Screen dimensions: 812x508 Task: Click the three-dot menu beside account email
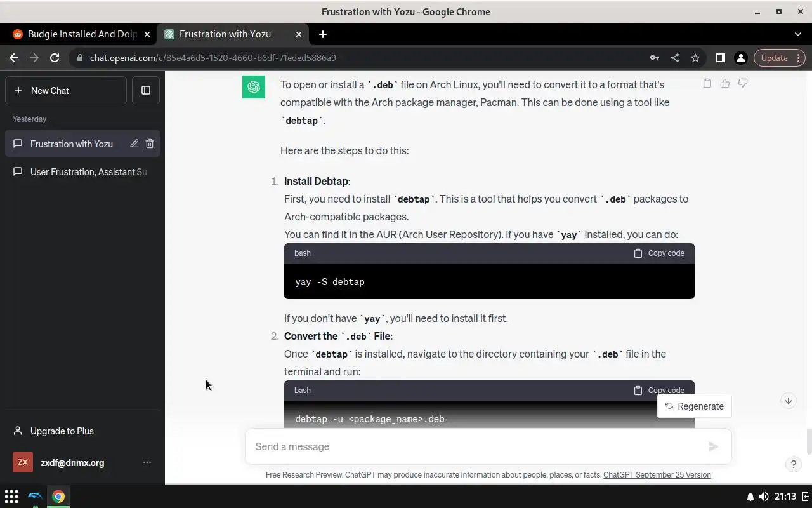tap(147, 462)
